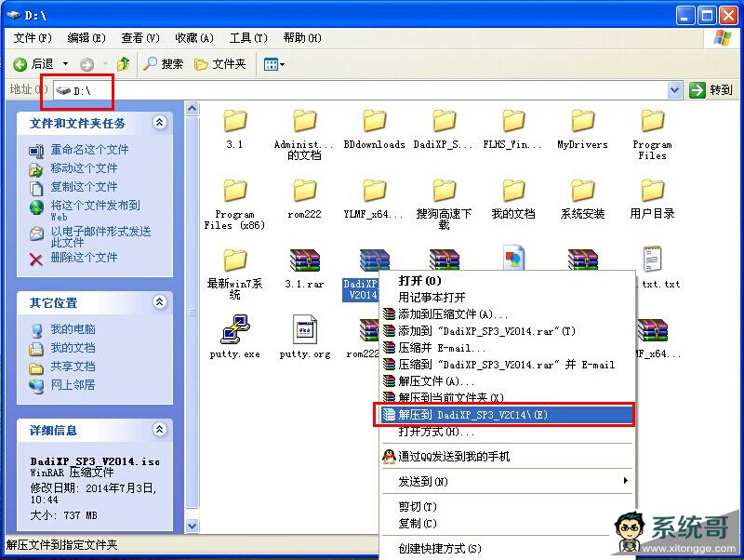Click the 转到 Go button
Viewport: 744px width, 560px height.
711,89
